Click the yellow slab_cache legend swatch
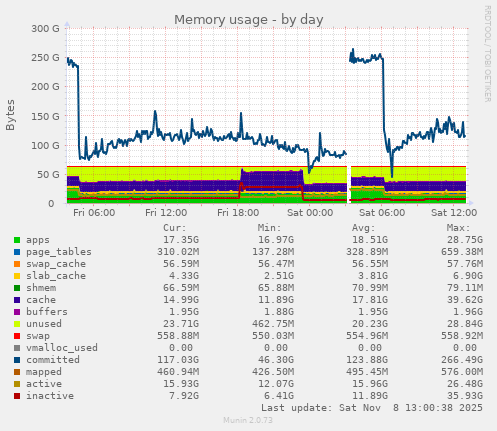Image resolution: width=497 pixels, height=431 pixels. click(17, 276)
